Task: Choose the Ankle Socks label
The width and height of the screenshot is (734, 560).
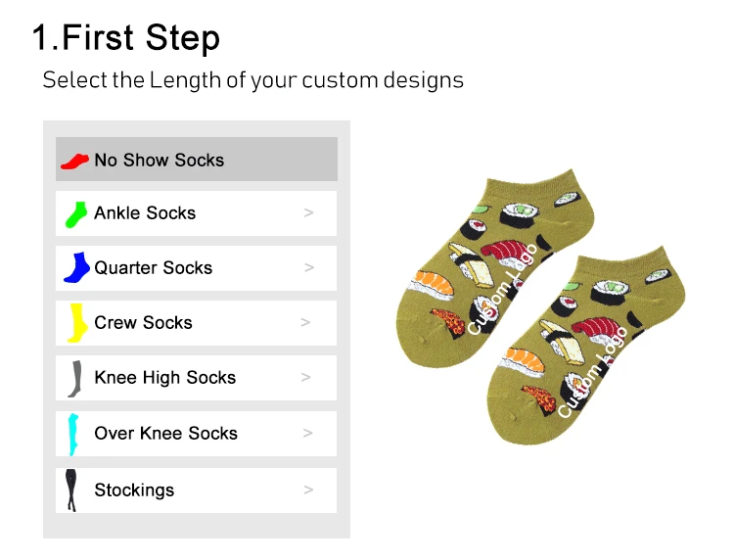Action: (145, 212)
